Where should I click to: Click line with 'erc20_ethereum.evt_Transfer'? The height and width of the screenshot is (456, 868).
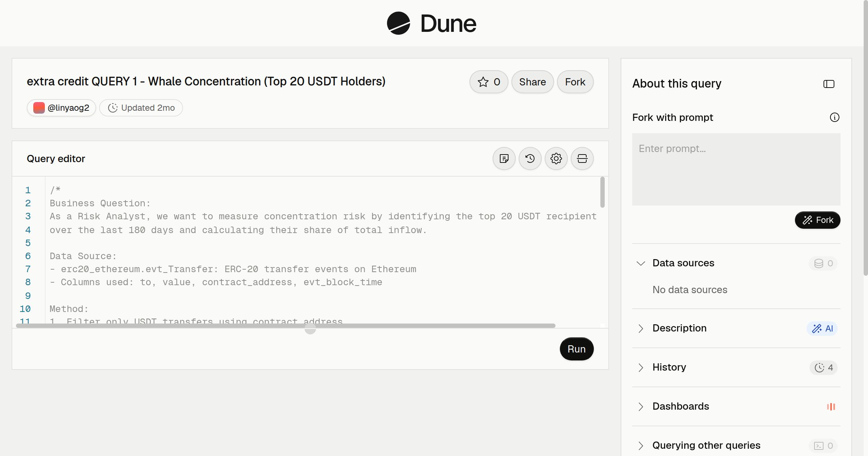(233, 269)
